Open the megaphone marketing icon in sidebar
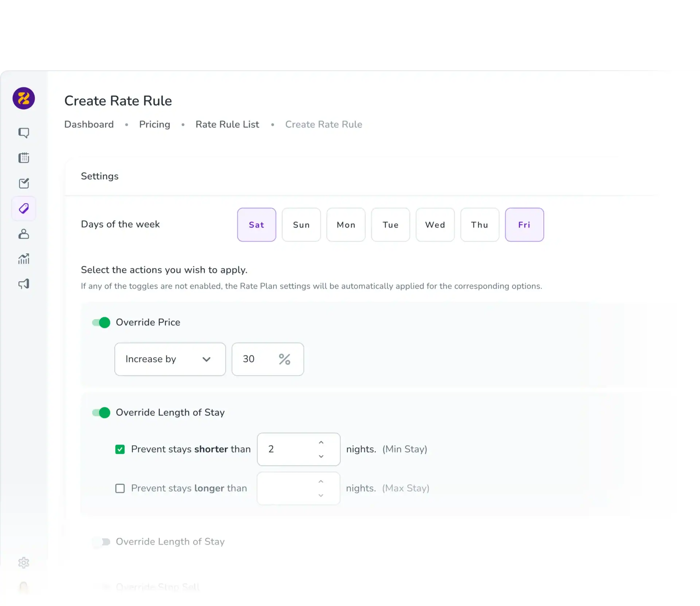The width and height of the screenshot is (700, 606). [24, 284]
